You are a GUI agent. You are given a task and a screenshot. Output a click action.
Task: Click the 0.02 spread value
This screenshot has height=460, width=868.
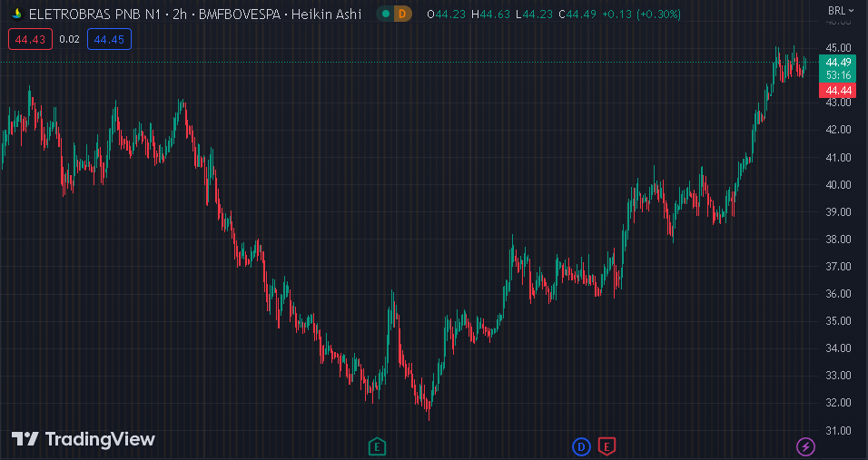(x=69, y=39)
